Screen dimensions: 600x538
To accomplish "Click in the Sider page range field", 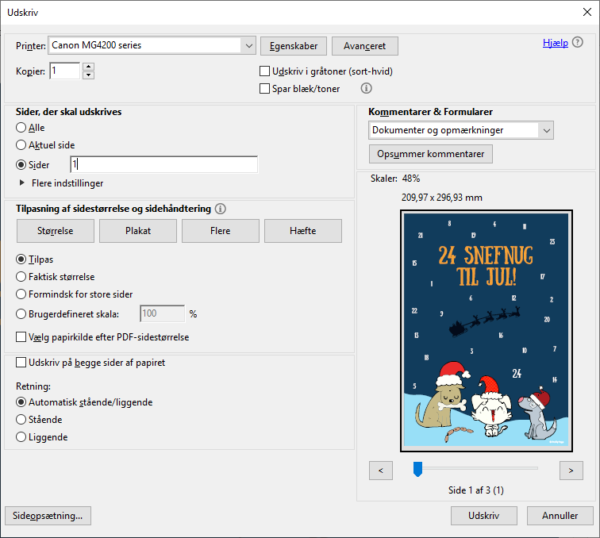I will (x=164, y=165).
